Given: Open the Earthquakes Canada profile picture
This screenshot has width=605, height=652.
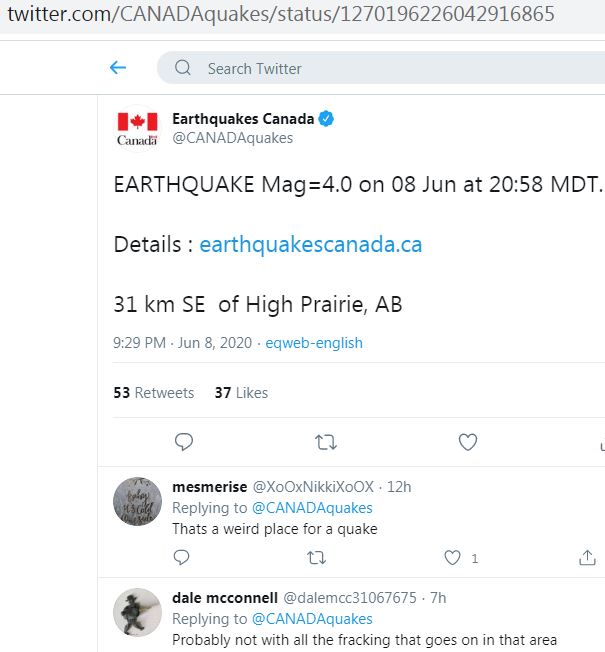Looking at the screenshot, I should [138, 128].
